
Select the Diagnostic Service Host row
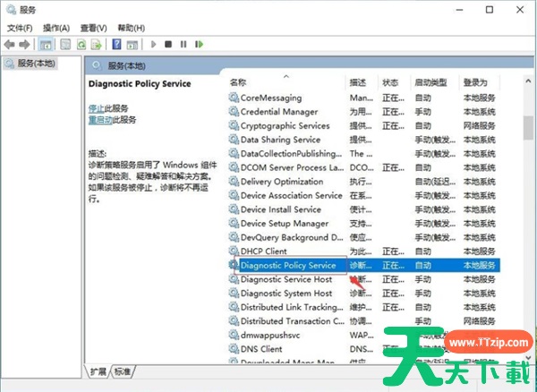click(364, 279)
